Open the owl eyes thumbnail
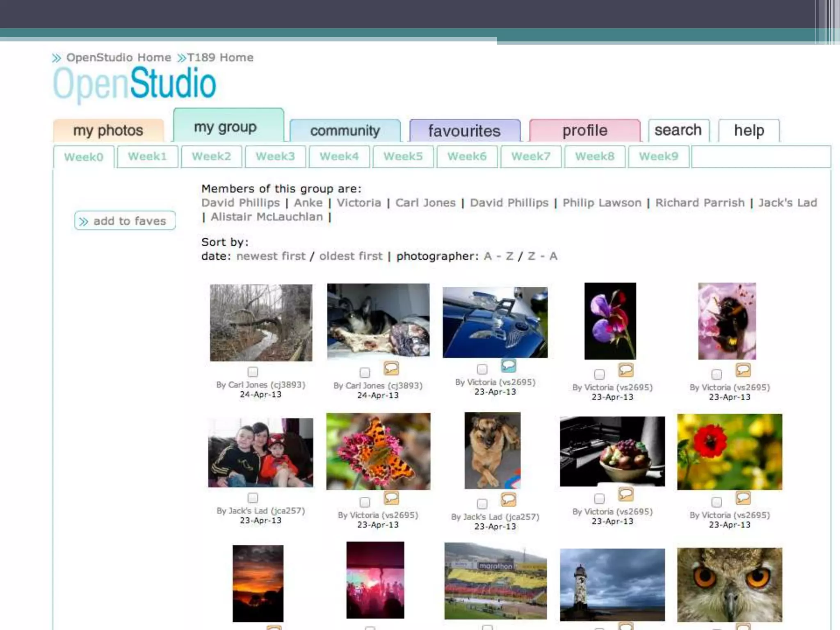The height and width of the screenshot is (630, 840). click(729, 584)
